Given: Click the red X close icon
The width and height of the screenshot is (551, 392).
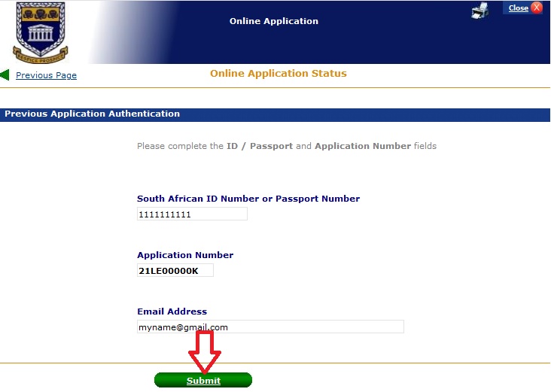Looking at the screenshot, I should pyautogui.click(x=537, y=8).
